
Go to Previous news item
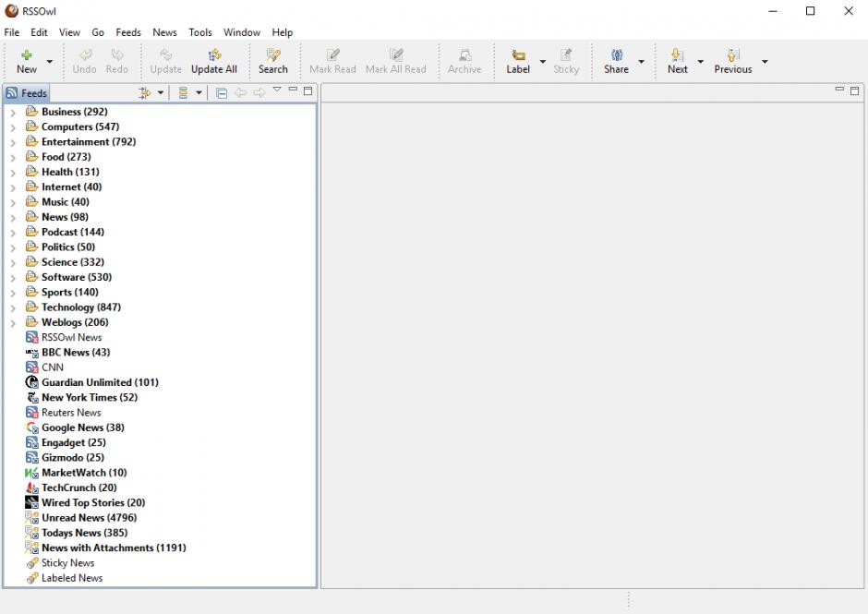pos(733,62)
